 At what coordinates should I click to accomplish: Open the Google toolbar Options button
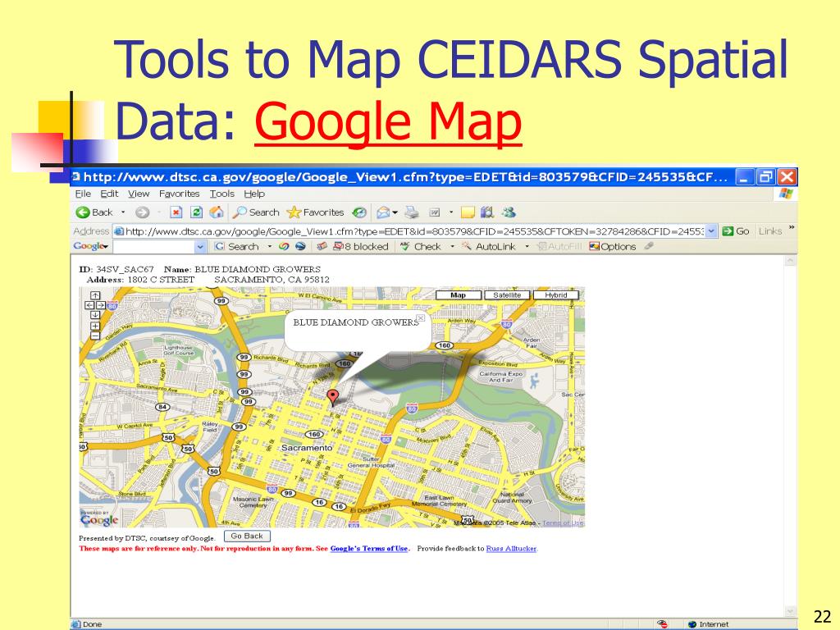click(612, 246)
